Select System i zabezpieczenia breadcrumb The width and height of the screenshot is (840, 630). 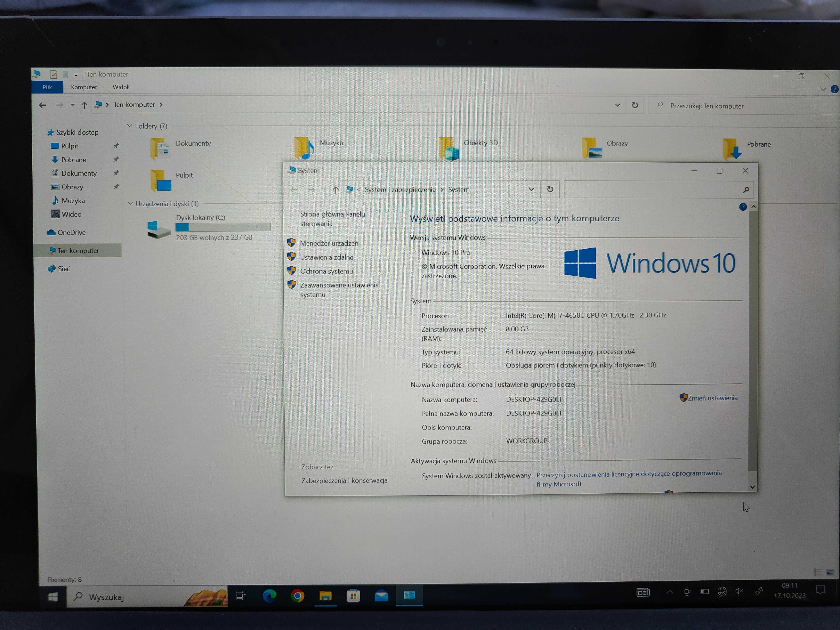[400, 189]
